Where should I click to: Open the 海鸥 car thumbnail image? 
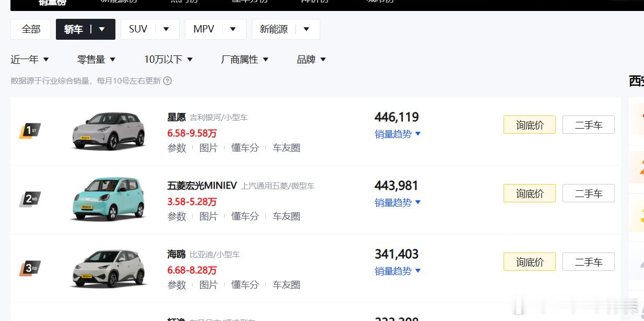tap(109, 268)
